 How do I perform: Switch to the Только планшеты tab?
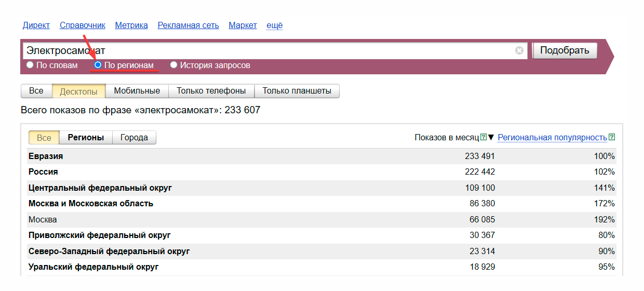point(297,91)
